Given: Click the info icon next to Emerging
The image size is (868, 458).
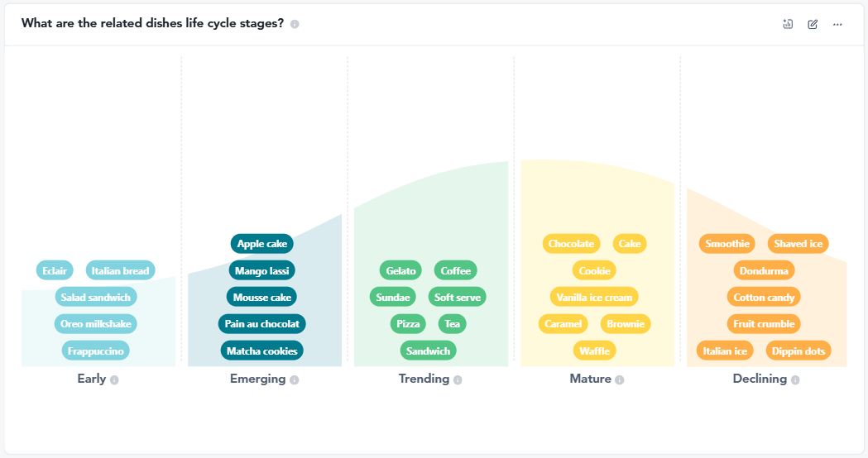Looking at the screenshot, I should click(294, 380).
